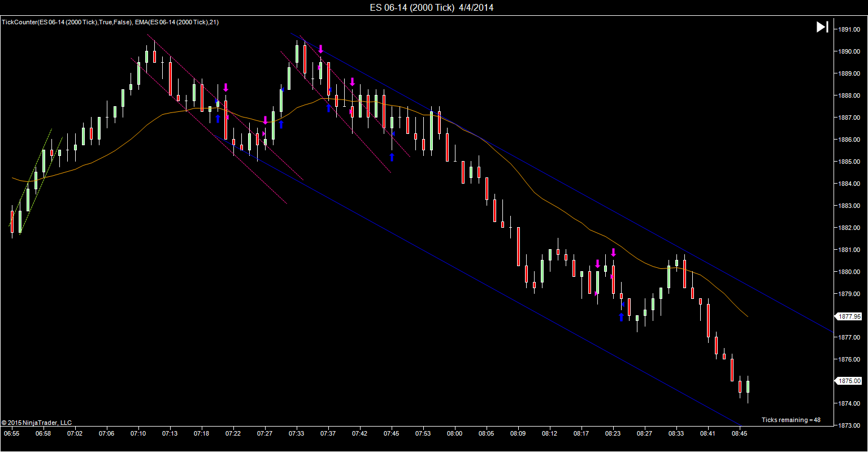Image resolution: width=868 pixels, height=452 pixels.
Task: Click the 1888.00 price axis label
Action: point(849,95)
